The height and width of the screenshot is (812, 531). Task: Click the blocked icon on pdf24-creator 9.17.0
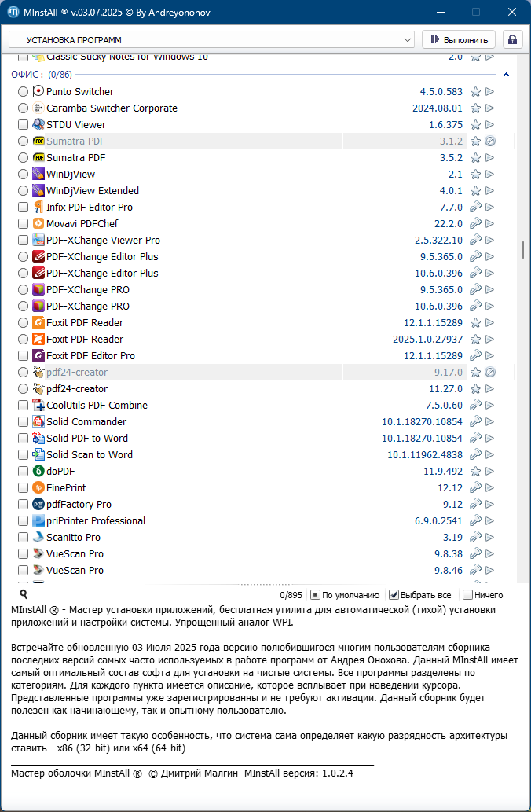point(490,373)
